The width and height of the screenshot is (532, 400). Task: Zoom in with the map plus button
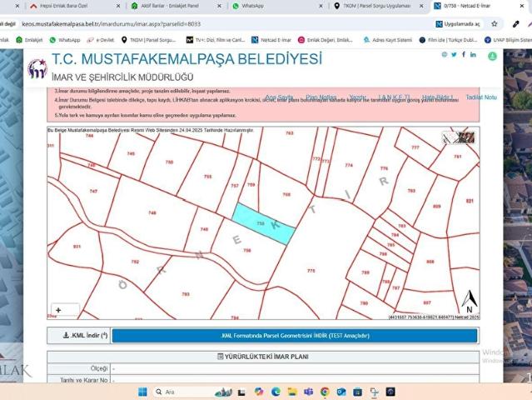point(58,309)
